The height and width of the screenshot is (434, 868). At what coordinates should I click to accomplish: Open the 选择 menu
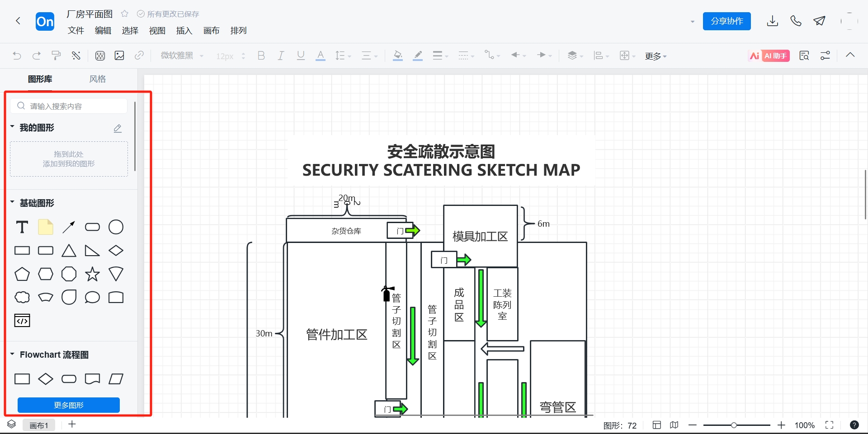[130, 30]
